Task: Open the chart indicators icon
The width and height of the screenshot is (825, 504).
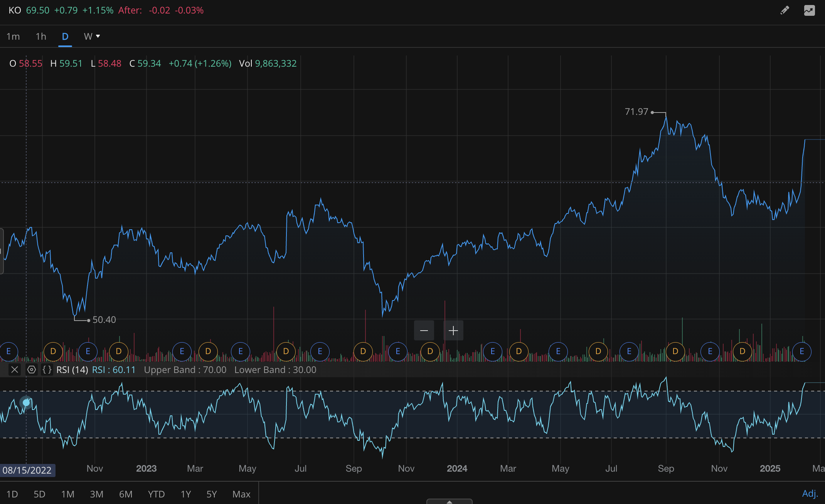Action: click(809, 10)
